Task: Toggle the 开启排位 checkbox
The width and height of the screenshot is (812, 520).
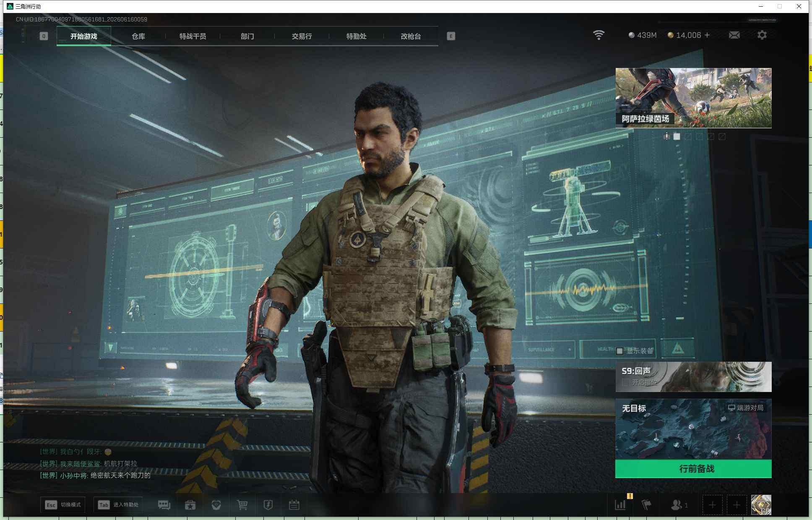Action: pyautogui.click(x=626, y=382)
